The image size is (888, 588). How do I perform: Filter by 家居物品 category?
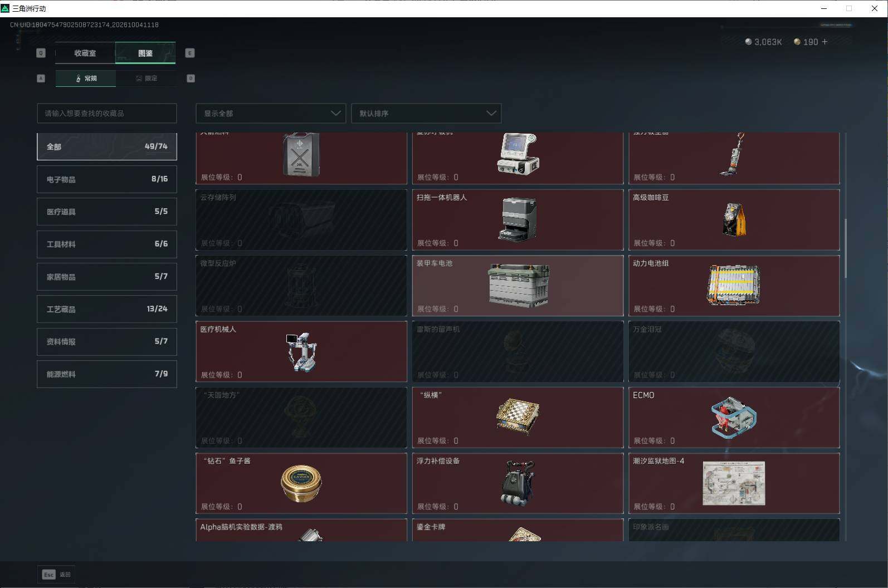107,277
